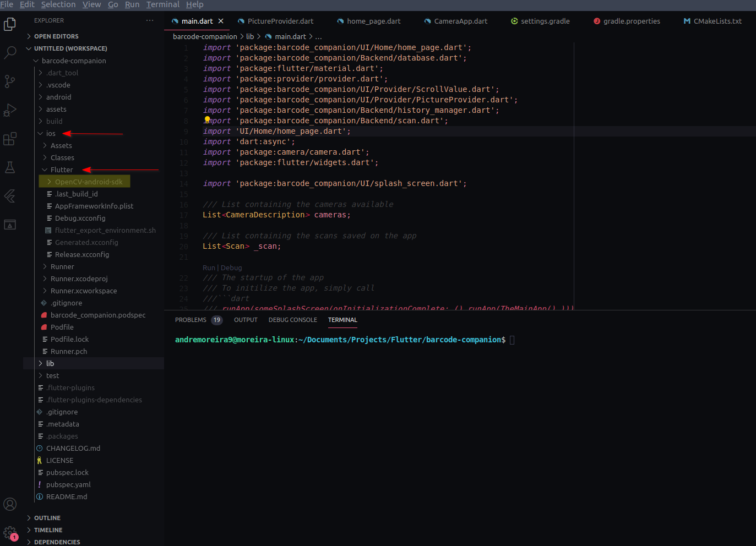
Task: Expand the OUTLINE section
Action: [x=47, y=518]
